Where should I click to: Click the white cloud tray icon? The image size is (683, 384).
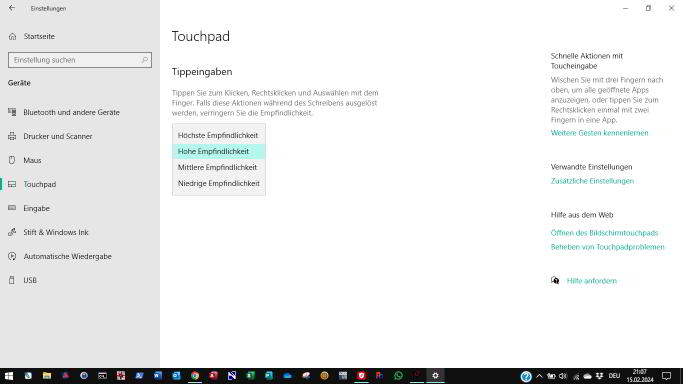(588, 376)
